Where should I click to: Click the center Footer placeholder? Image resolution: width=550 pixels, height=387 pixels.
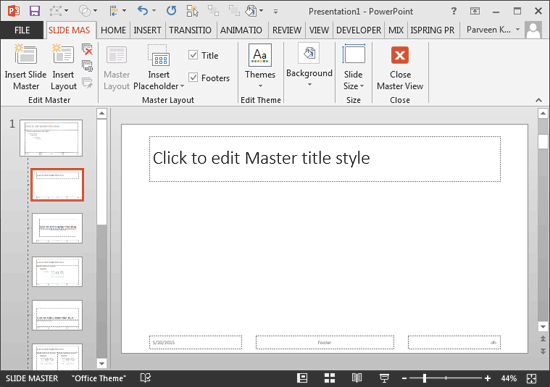325,342
